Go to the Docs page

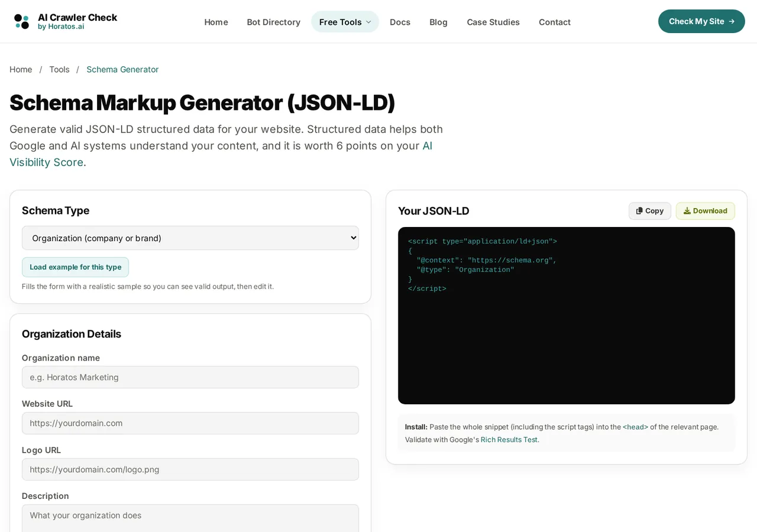pos(400,22)
